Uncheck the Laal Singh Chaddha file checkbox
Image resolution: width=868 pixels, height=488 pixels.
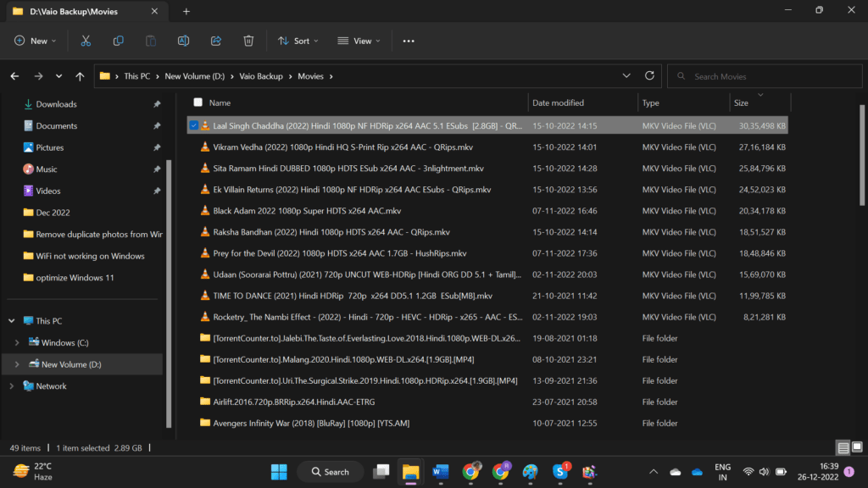click(194, 125)
